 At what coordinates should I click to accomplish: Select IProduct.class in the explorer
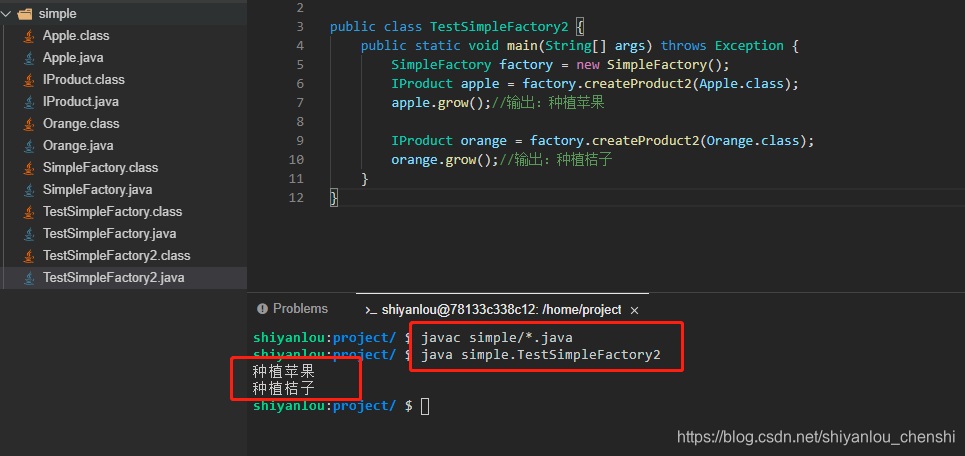click(84, 80)
